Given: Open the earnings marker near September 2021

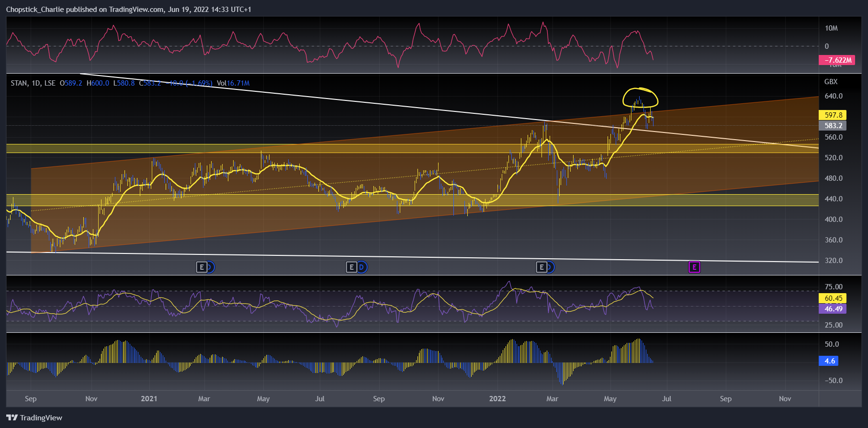Looking at the screenshot, I should pyautogui.click(x=351, y=267).
